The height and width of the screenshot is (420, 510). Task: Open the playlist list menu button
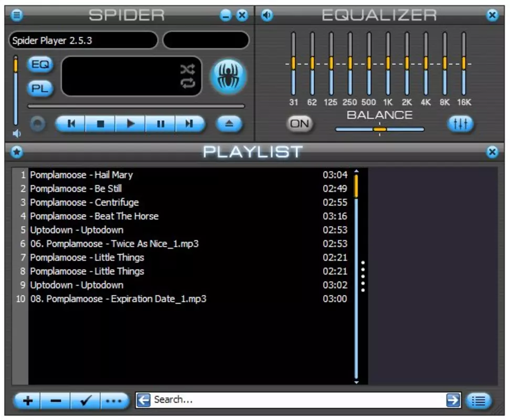pyautogui.click(x=479, y=401)
